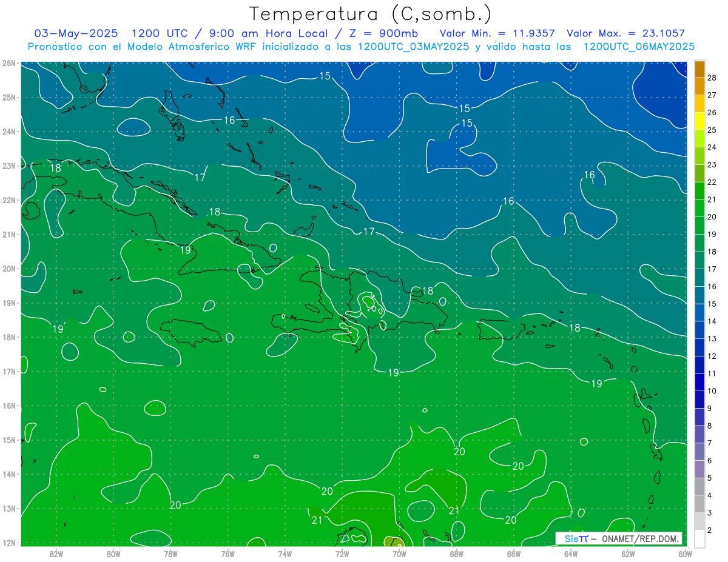The width and height of the screenshot is (728, 562).
Task: Click the "Valor Max. = 23.1057" value
Action: point(625,33)
